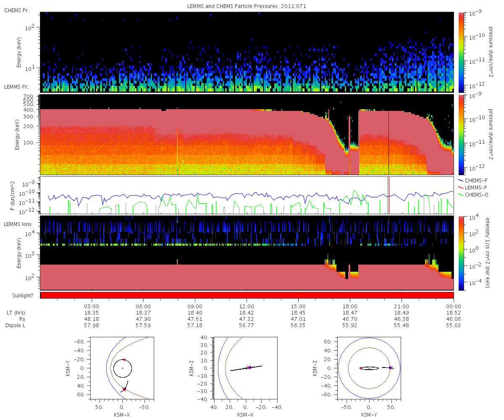Click the LEMMS Ions intensity color bar
Viewport: 504px width, 420px height.
(x=461, y=253)
